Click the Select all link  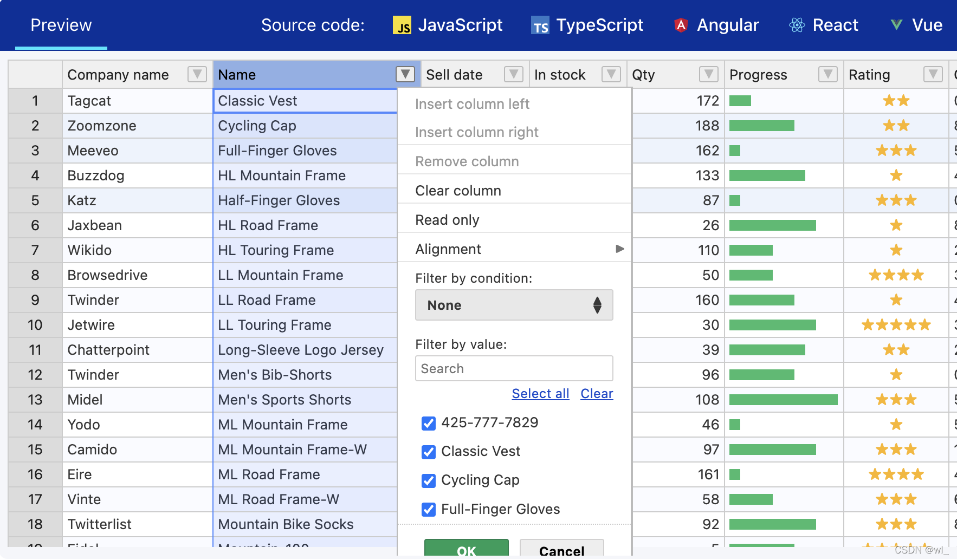pyautogui.click(x=540, y=394)
